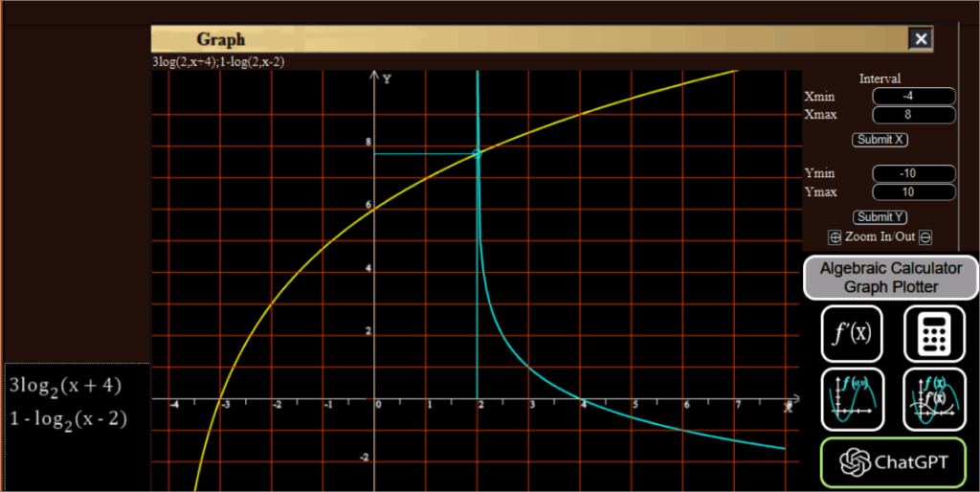Click the zoom in plus icon
Viewport: 980px width, 492px height.
(x=834, y=237)
